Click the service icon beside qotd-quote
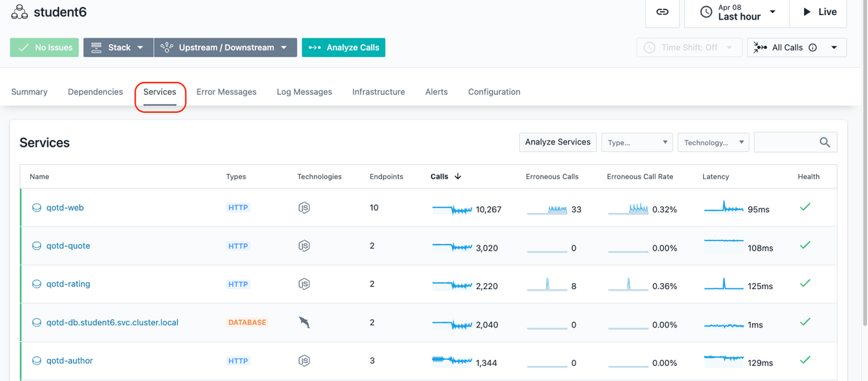Viewport: 868px width, 381px height. 37,246
